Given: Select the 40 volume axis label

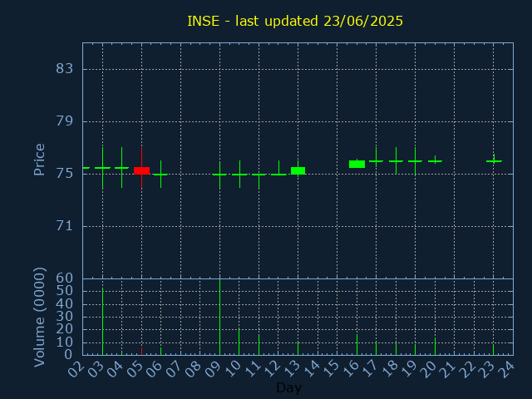Looking at the screenshot, I should 65,303.
